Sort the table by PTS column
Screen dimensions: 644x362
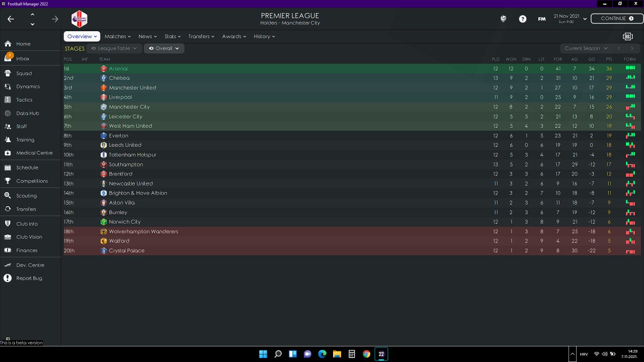click(609, 59)
